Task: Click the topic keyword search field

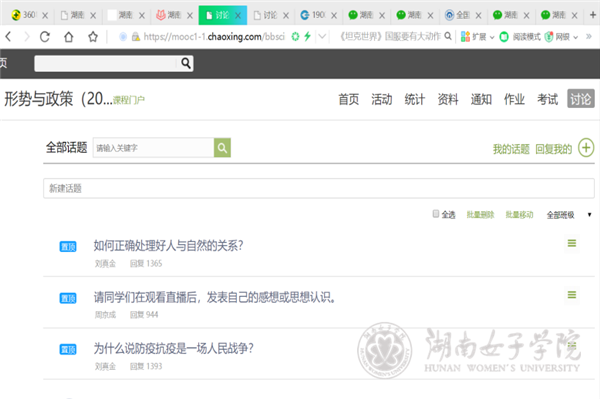Action: [x=153, y=148]
